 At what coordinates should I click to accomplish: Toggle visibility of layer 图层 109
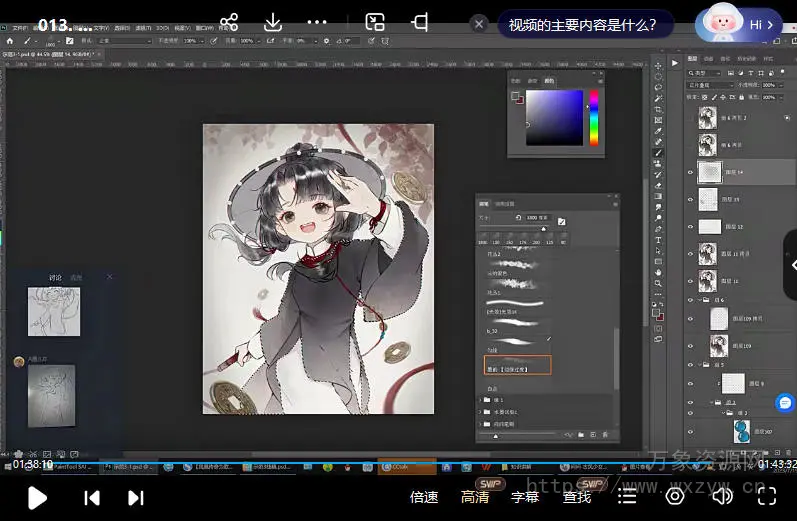tap(690, 345)
